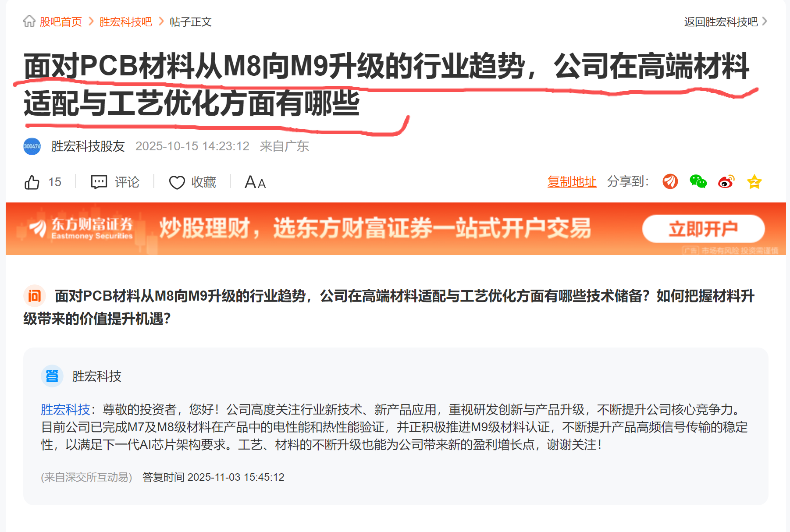Click 复制地址 link
790x532 pixels.
point(572,181)
